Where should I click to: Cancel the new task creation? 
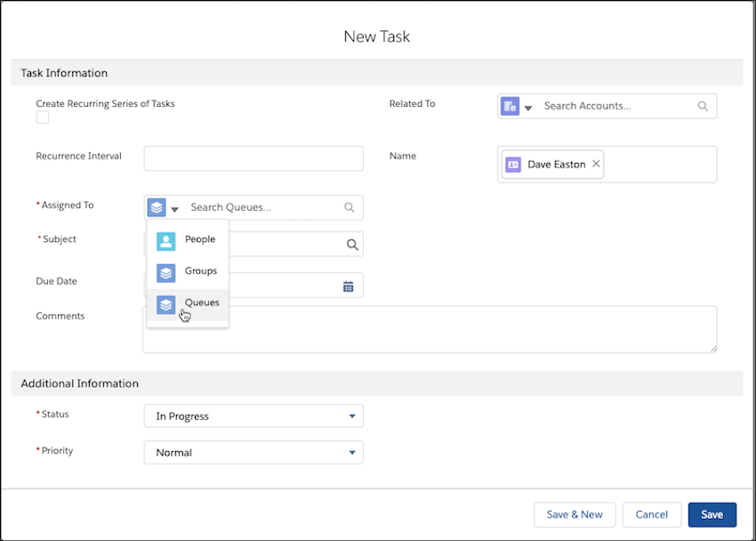(651, 514)
